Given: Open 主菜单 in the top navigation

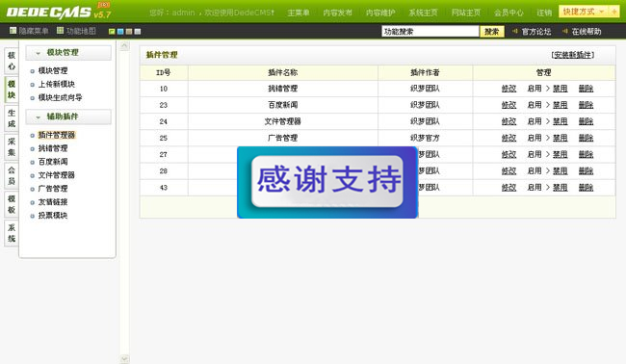Looking at the screenshot, I should coord(299,13).
